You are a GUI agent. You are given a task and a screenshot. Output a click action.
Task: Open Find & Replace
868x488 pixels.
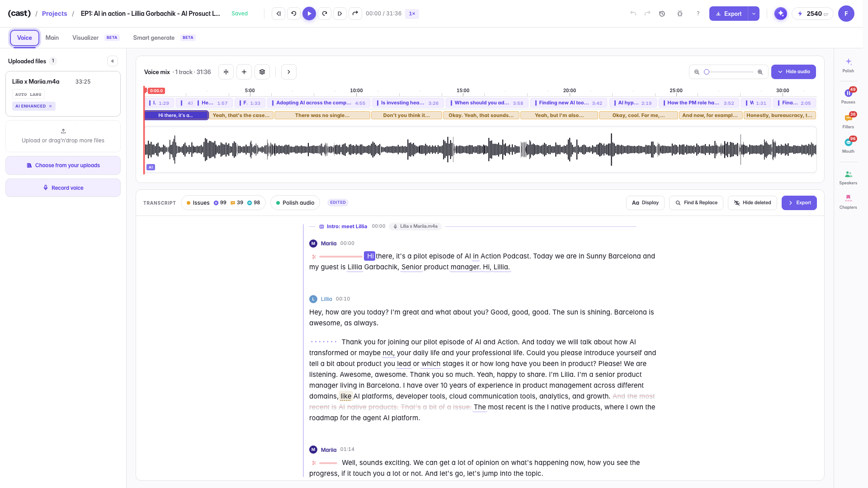(x=696, y=203)
